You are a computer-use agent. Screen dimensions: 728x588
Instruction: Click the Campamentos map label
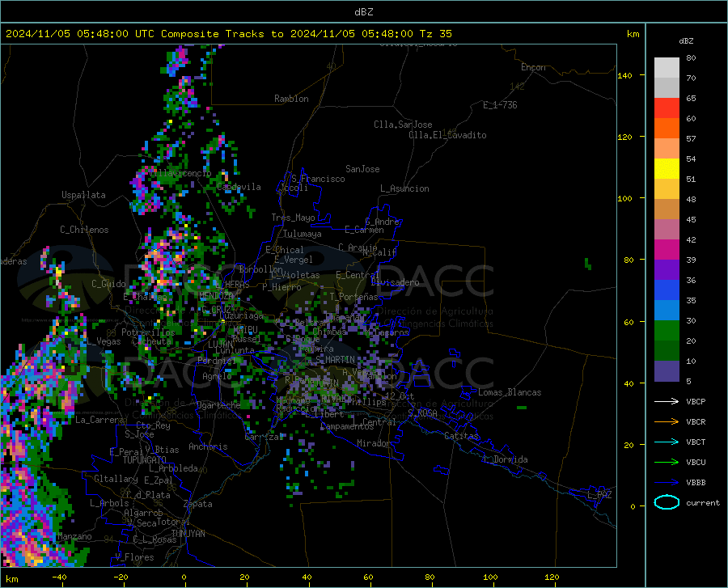point(347,426)
